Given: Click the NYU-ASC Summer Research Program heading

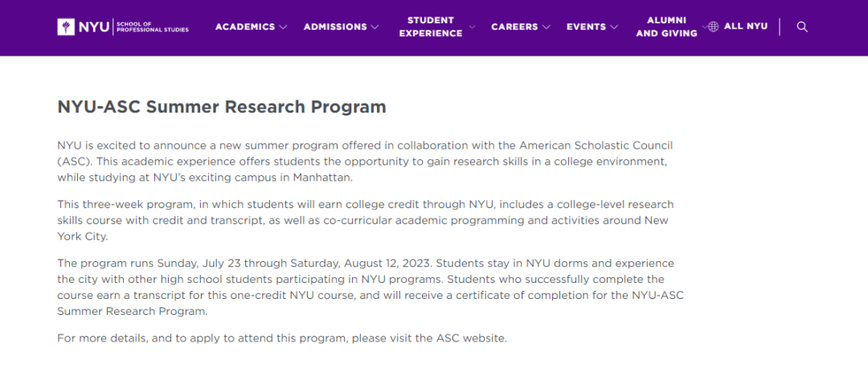Looking at the screenshot, I should coord(222,107).
